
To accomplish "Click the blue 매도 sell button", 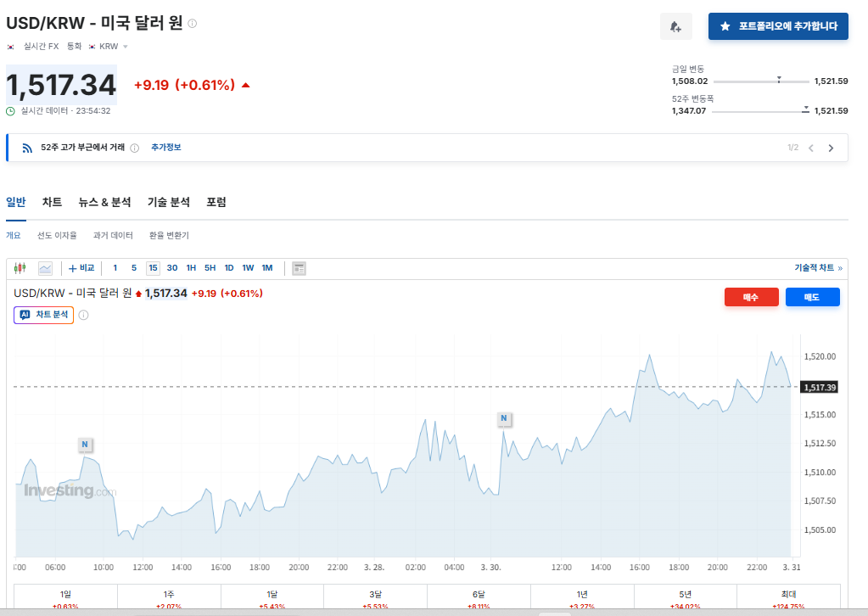I will (812, 297).
